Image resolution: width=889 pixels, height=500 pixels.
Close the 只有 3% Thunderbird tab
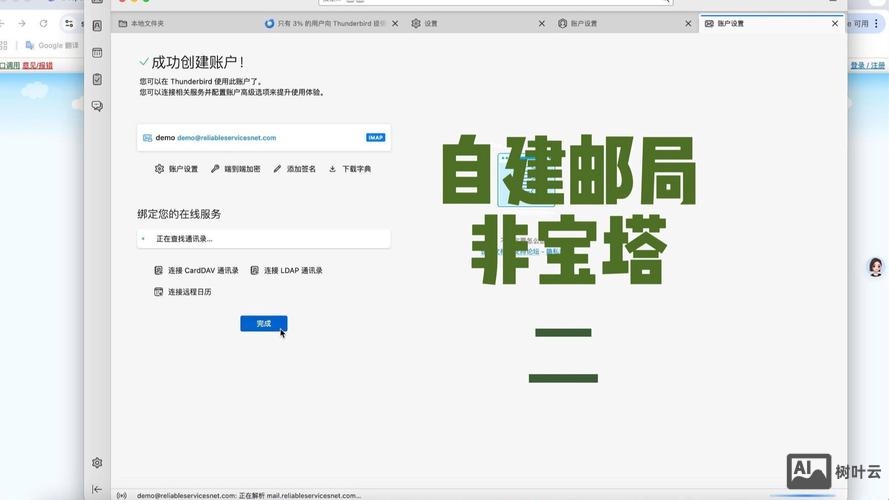coord(395,23)
